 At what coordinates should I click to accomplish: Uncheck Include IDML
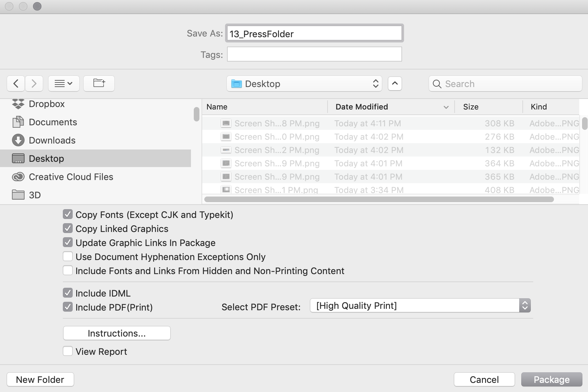point(68,293)
